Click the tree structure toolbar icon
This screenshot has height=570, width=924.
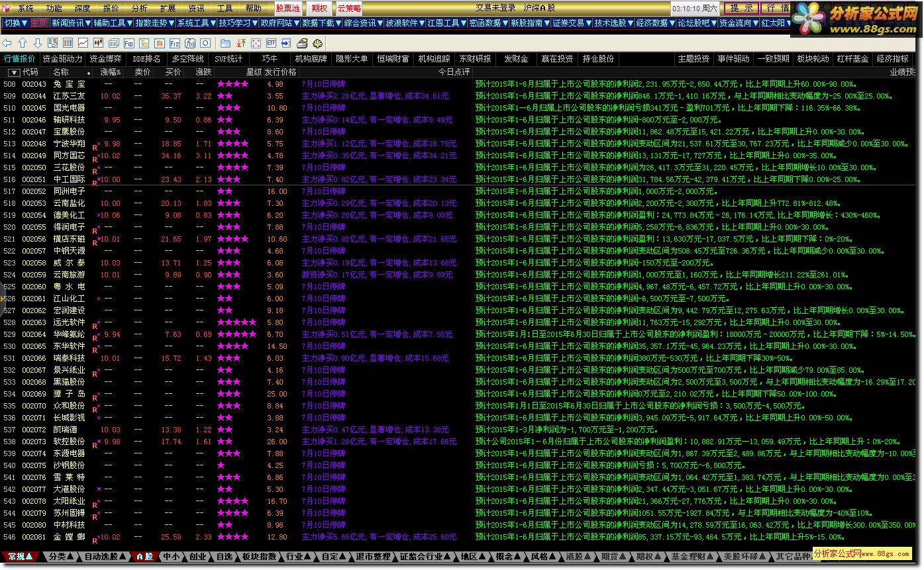144,43
